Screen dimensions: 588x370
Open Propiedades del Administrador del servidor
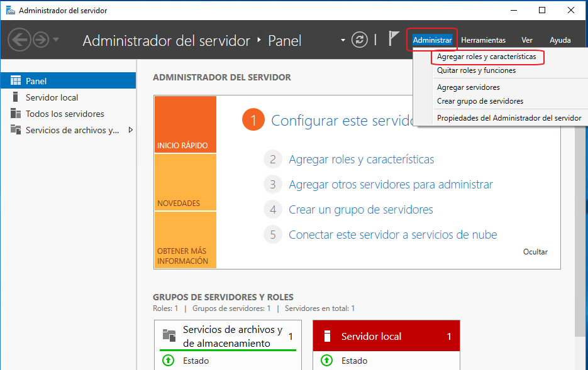tap(509, 118)
